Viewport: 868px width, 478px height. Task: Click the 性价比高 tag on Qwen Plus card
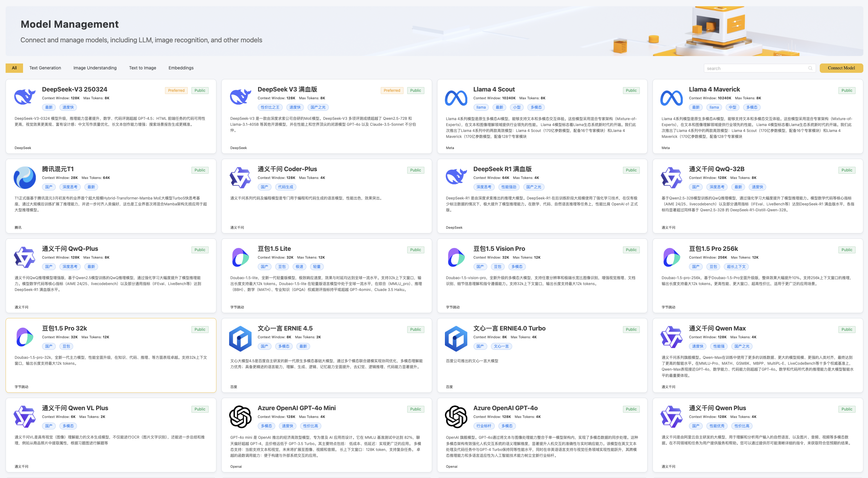pyautogui.click(x=742, y=426)
